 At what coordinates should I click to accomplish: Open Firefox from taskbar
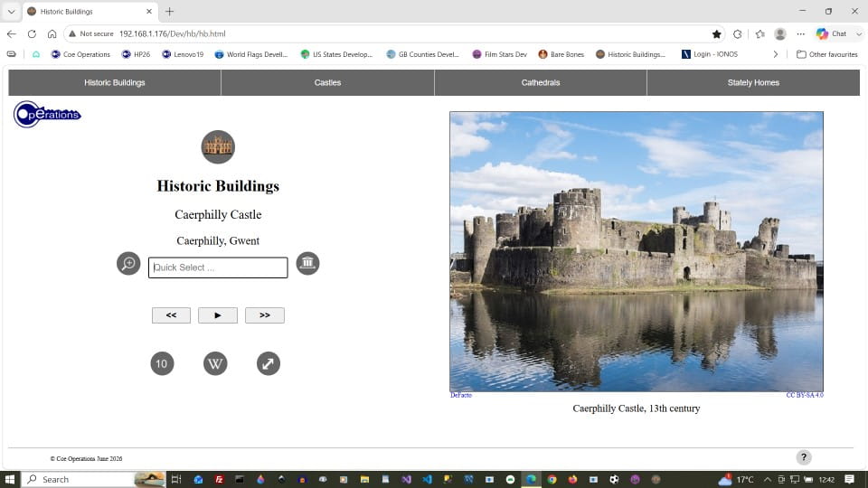point(573,479)
